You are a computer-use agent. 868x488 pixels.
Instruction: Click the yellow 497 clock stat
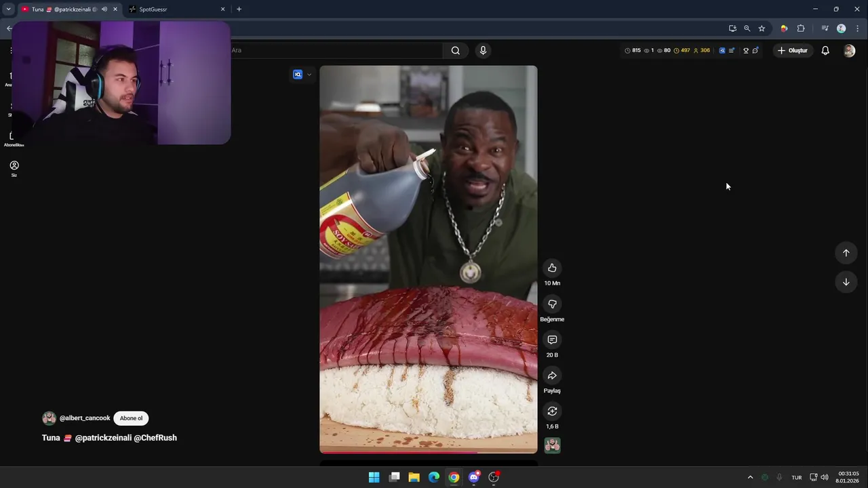[x=682, y=51]
